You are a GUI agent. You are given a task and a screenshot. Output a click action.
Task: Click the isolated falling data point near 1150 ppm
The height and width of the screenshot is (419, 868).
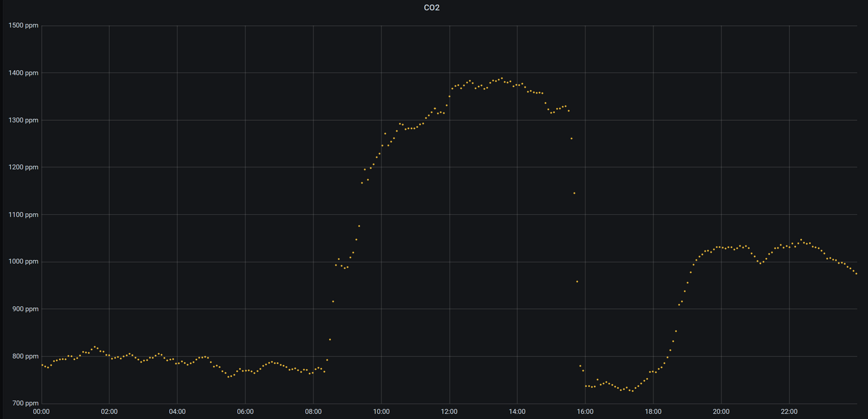pyautogui.click(x=574, y=193)
